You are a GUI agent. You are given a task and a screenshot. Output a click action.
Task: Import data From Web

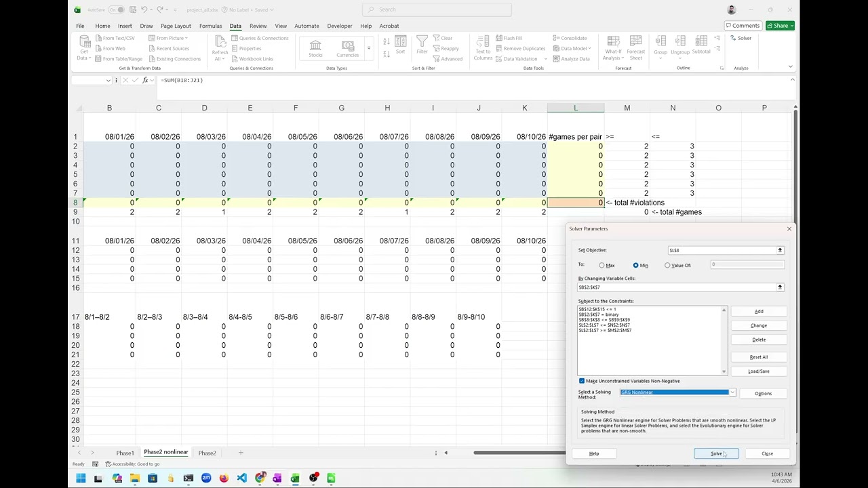pyautogui.click(x=110, y=48)
